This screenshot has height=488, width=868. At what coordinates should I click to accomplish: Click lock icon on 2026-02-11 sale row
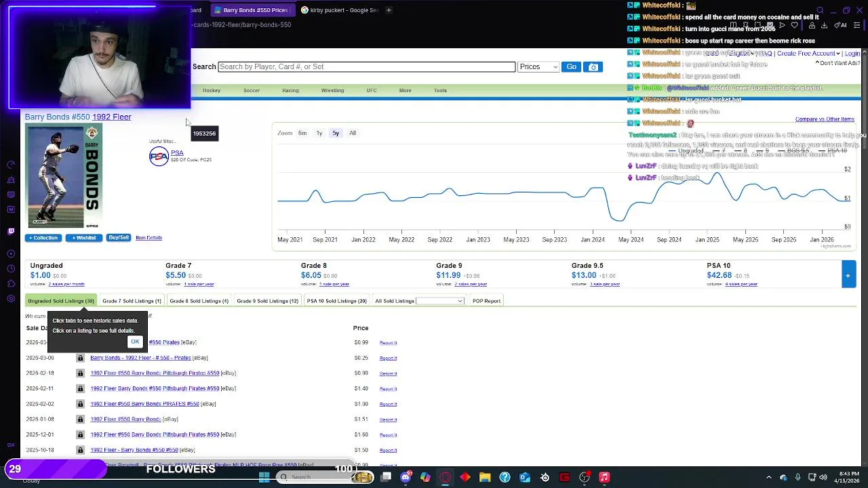(x=80, y=388)
